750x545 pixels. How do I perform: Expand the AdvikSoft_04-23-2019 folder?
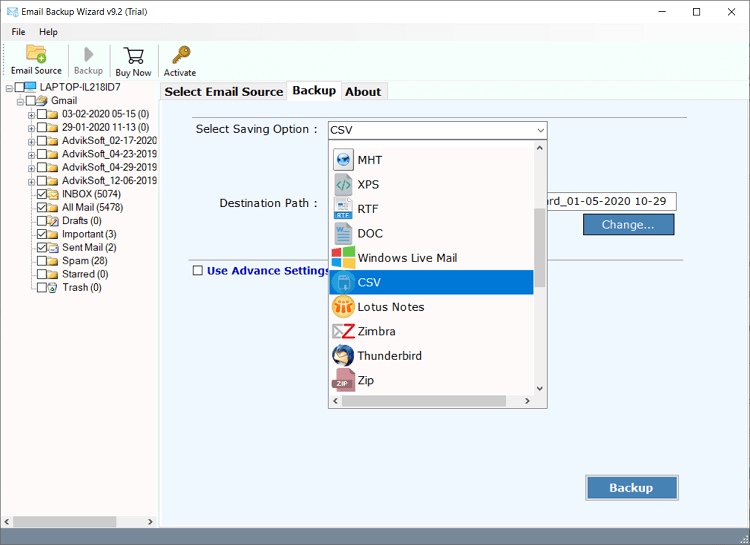[31, 155]
